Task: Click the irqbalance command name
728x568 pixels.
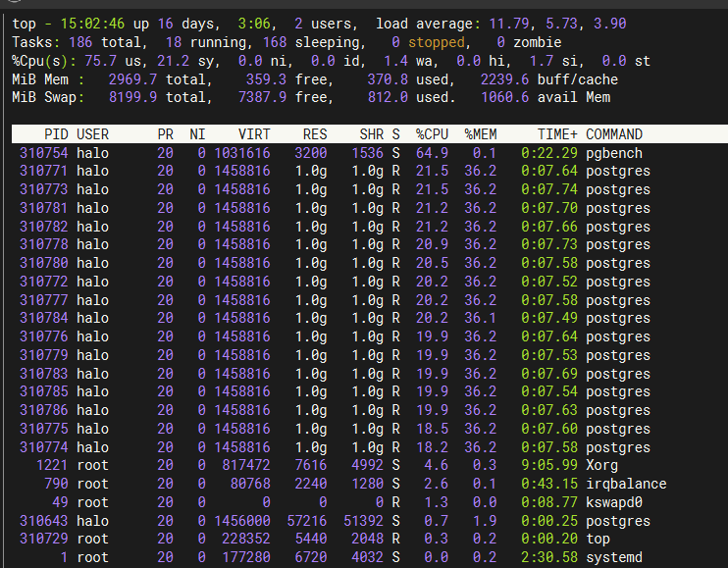Action: coord(626,484)
